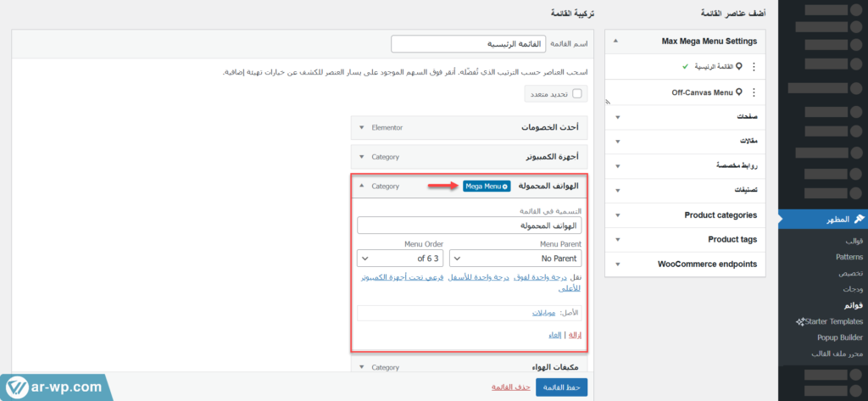
Task: Click the three-dot icon beside القائمة الرئيسية
Action: (x=754, y=66)
